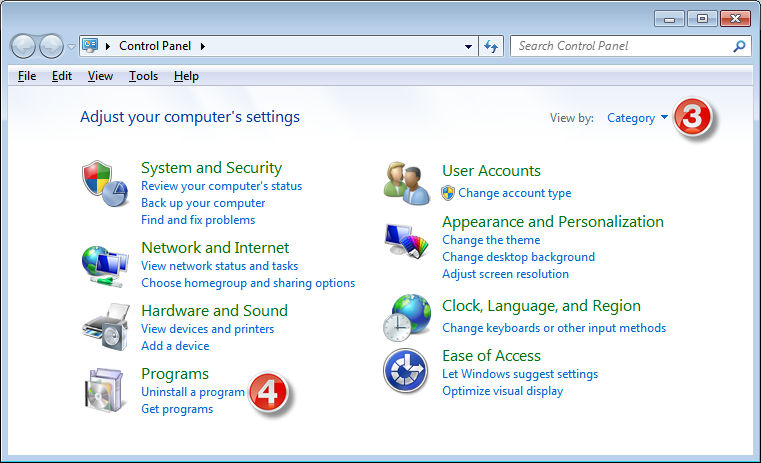The height and width of the screenshot is (463, 761).
Task: Open the View menu
Action: pyautogui.click(x=100, y=76)
